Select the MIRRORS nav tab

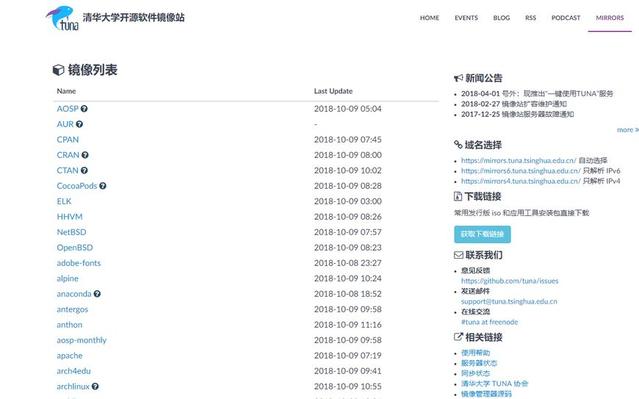610,18
